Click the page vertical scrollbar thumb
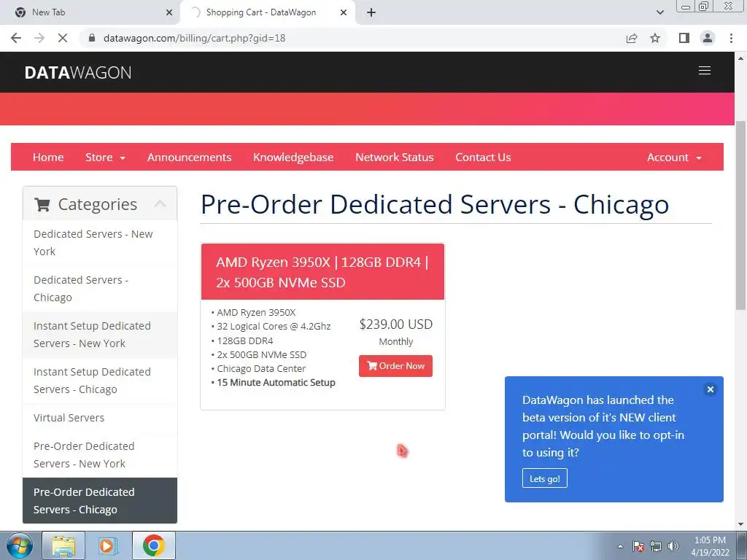 (x=740, y=215)
